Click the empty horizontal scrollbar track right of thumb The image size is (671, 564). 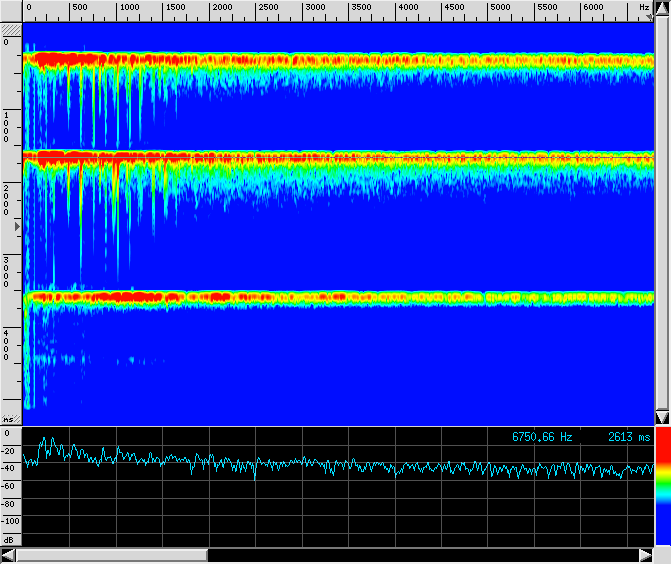point(420,555)
